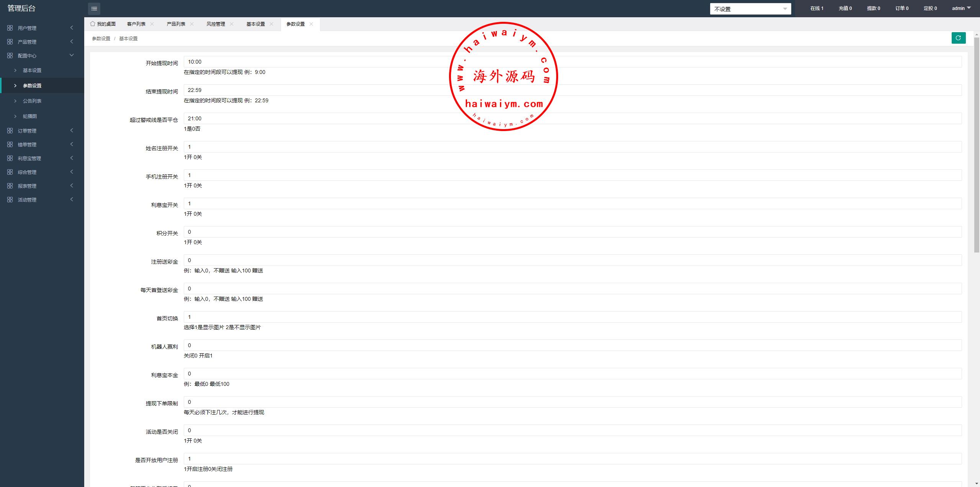The width and height of the screenshot is (980, 487).
Task: Click the home icon on 我的桌面 tab
Action: (x=93, y=24)
